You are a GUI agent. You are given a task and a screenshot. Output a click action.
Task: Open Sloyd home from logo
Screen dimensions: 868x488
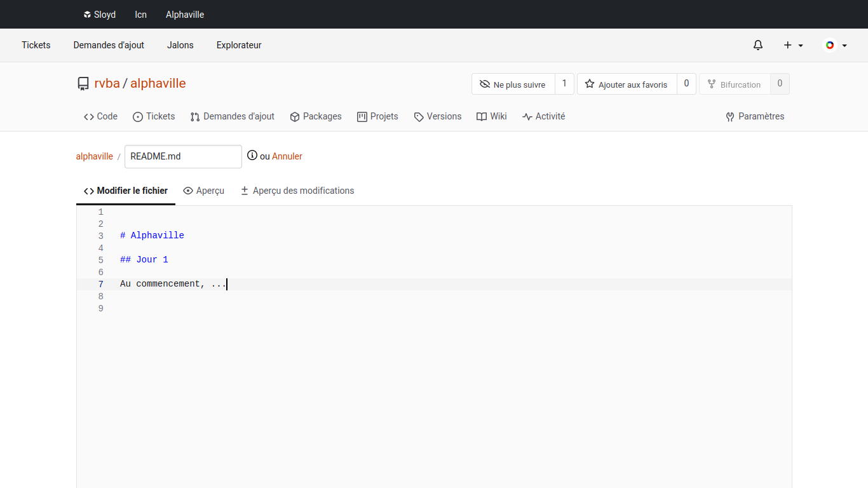(99, 15)
